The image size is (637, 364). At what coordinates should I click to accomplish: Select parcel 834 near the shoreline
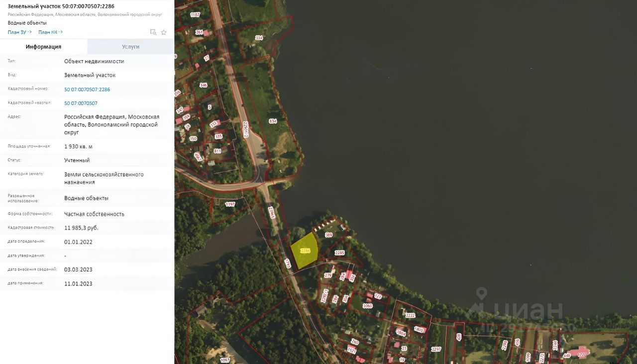[x=273, y=121]
